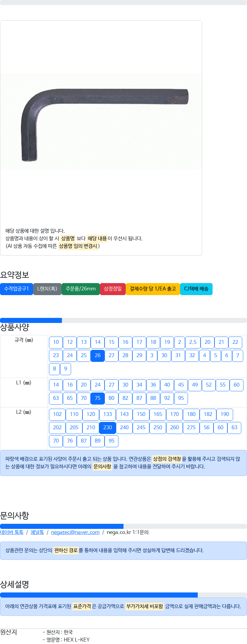Select the 주문품/26mm tag
This screenshot has height=644, width=247.
81,289
